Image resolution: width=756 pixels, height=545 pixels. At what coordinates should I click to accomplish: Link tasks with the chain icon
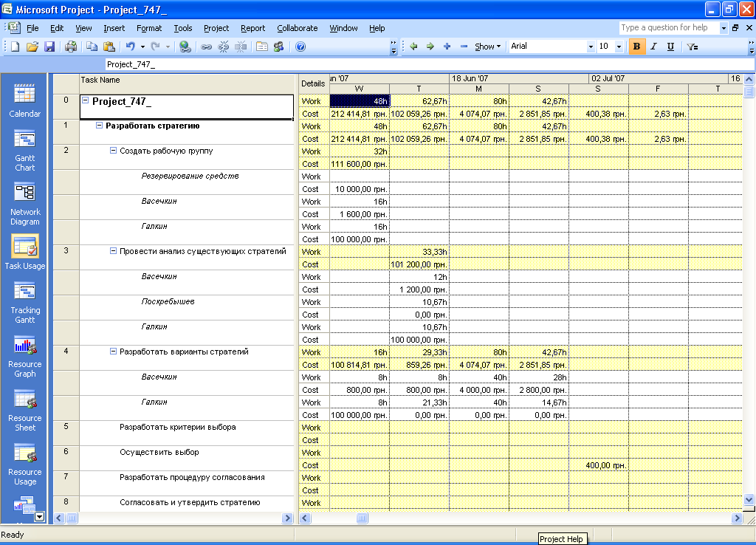(207, 47)
